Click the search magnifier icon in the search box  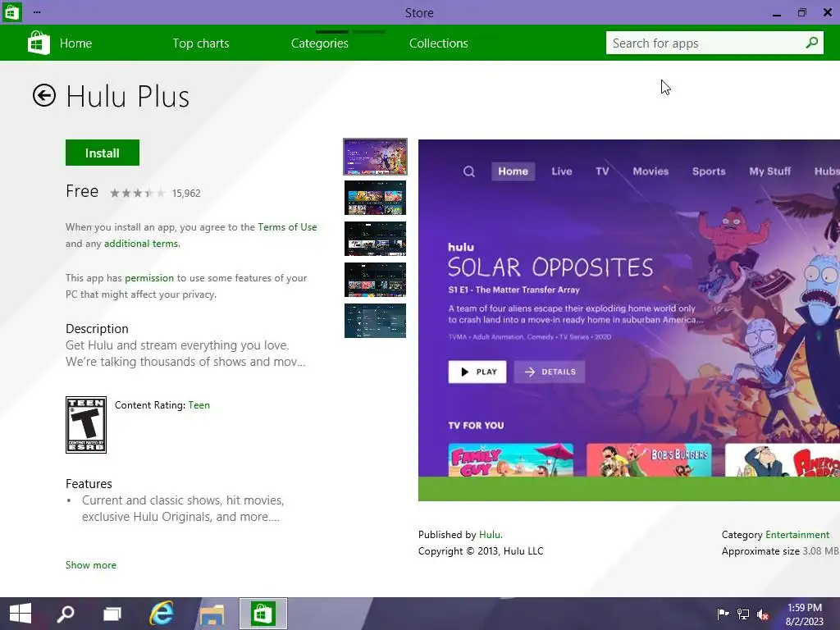coord(811,43)
